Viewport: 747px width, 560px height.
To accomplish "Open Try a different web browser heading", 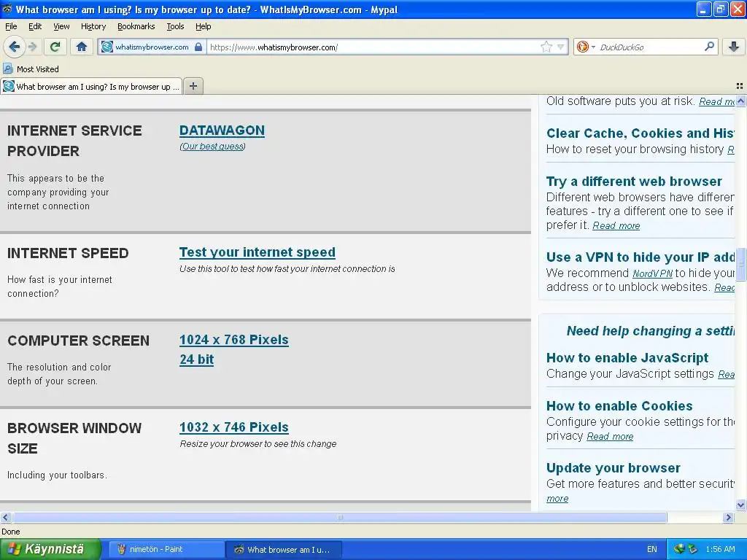I will (x=634, y=181).
